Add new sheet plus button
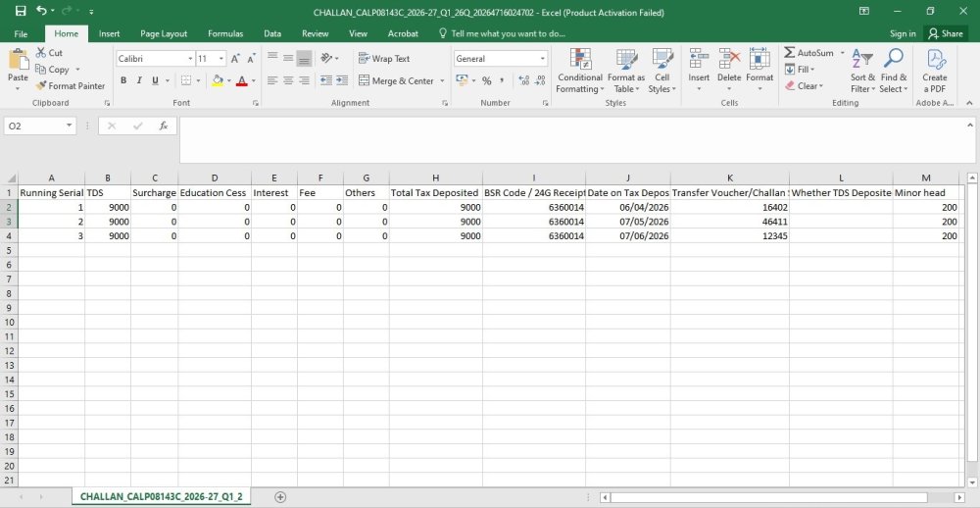The width and height of the screenshot is (980, 508). [280, 497]
